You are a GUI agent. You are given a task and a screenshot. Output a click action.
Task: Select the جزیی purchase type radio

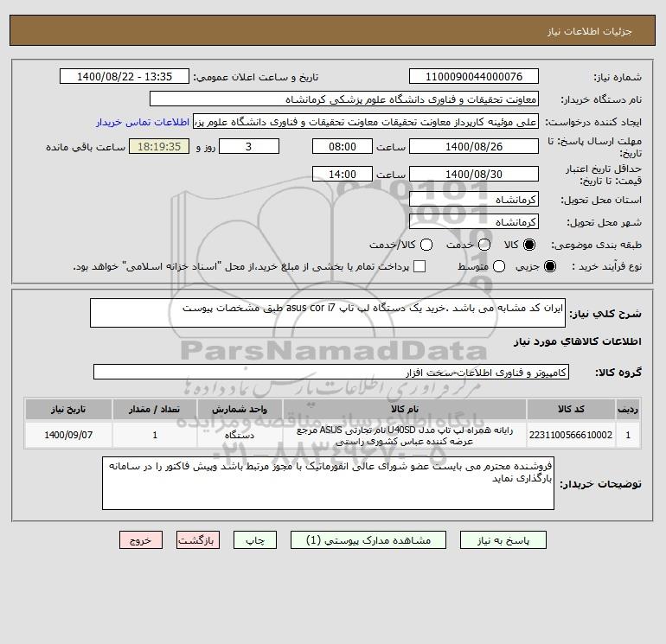coord(549,266)
